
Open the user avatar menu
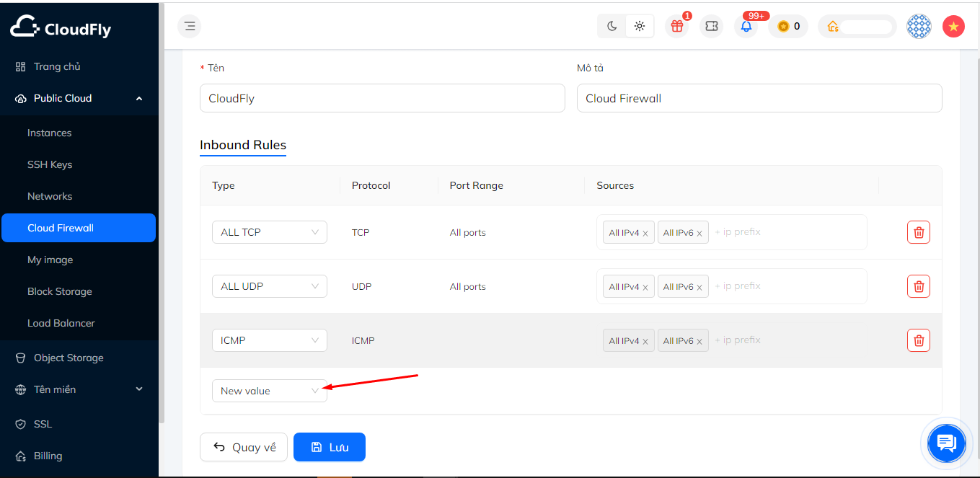(x=919, y=27)
